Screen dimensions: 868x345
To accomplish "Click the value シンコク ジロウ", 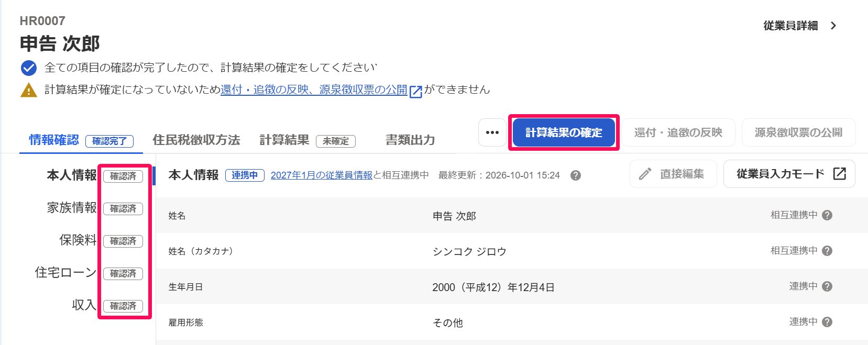I will click(x=469, y=252).
